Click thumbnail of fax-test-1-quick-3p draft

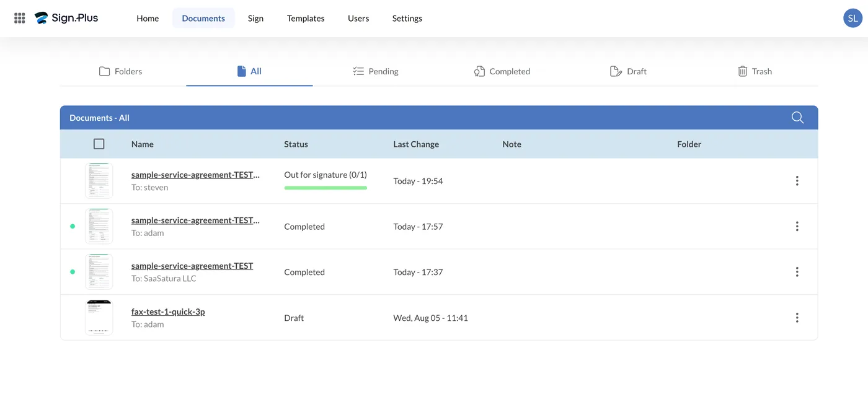click(99, 318)
